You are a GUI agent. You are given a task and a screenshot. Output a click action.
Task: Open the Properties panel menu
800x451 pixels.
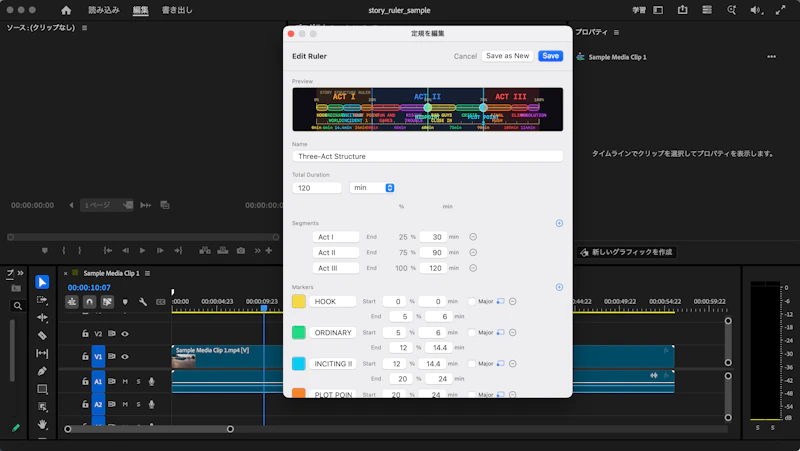616,33
